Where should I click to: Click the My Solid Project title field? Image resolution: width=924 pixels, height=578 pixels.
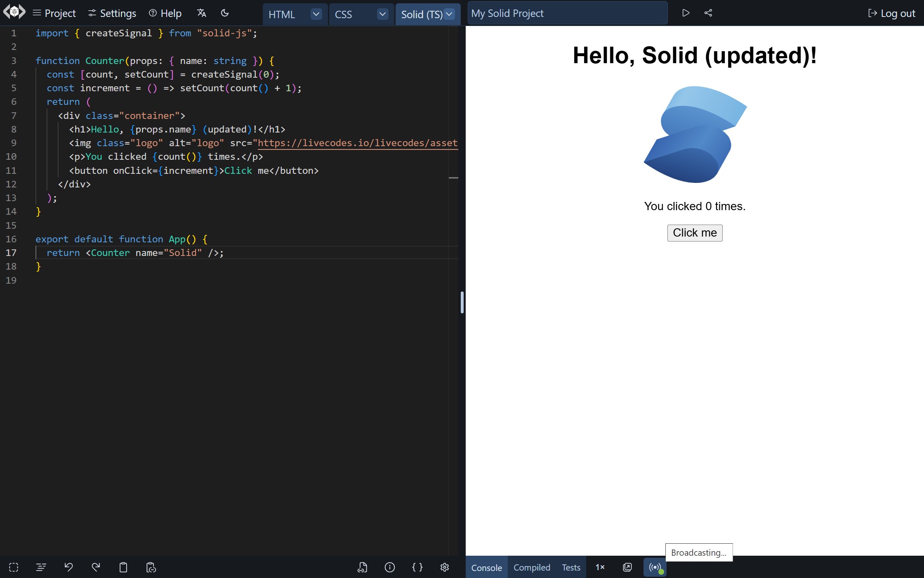click(x=567, y=13)
